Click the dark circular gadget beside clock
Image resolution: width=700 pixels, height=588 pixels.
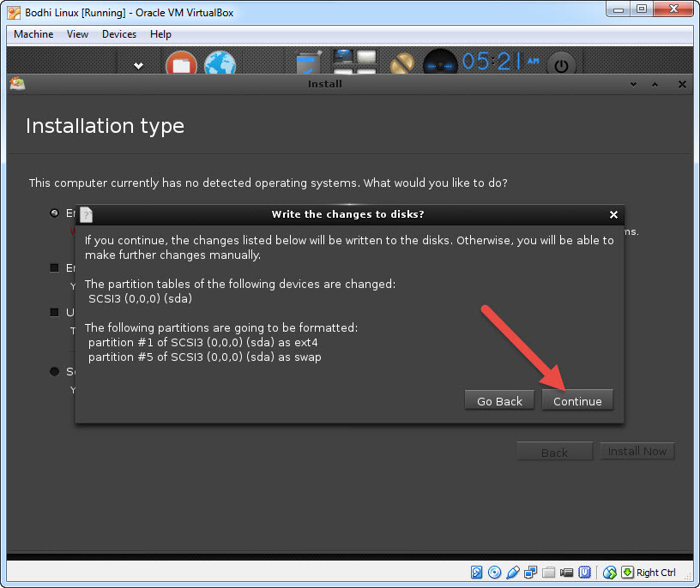pyautogui.click(x=440, y=63)
